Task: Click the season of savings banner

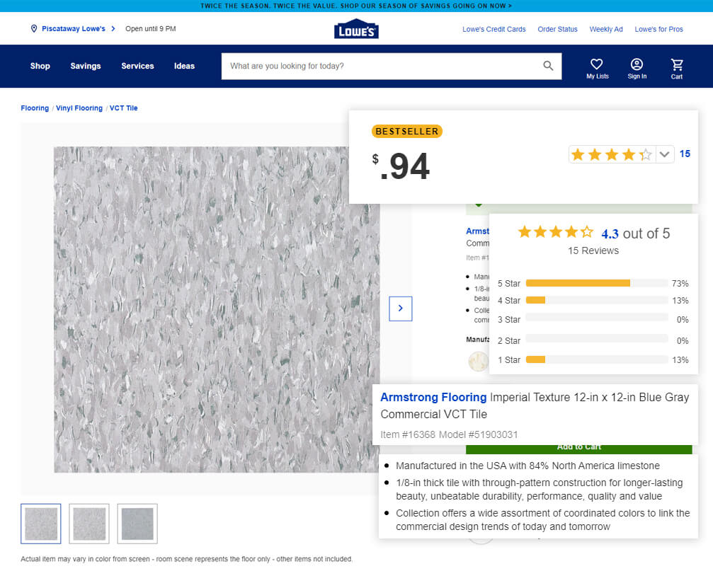Action: [x=356, y=6]
